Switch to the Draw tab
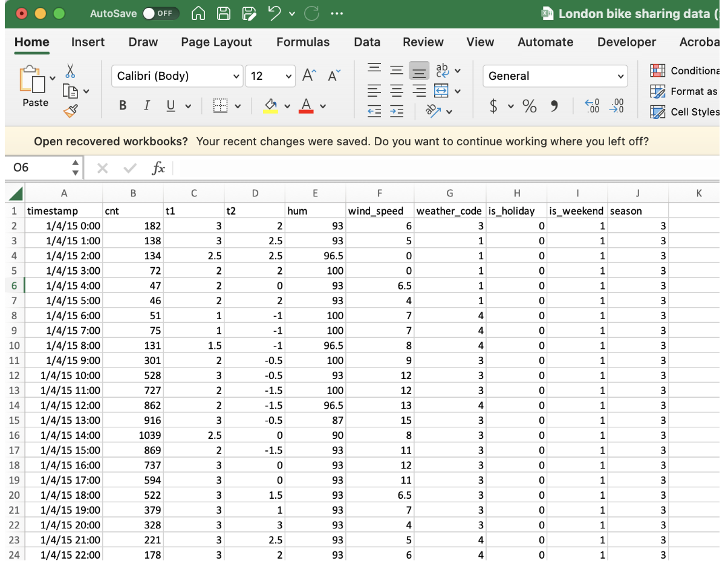The height and width of the screenshot is (561, 728). 143,42
